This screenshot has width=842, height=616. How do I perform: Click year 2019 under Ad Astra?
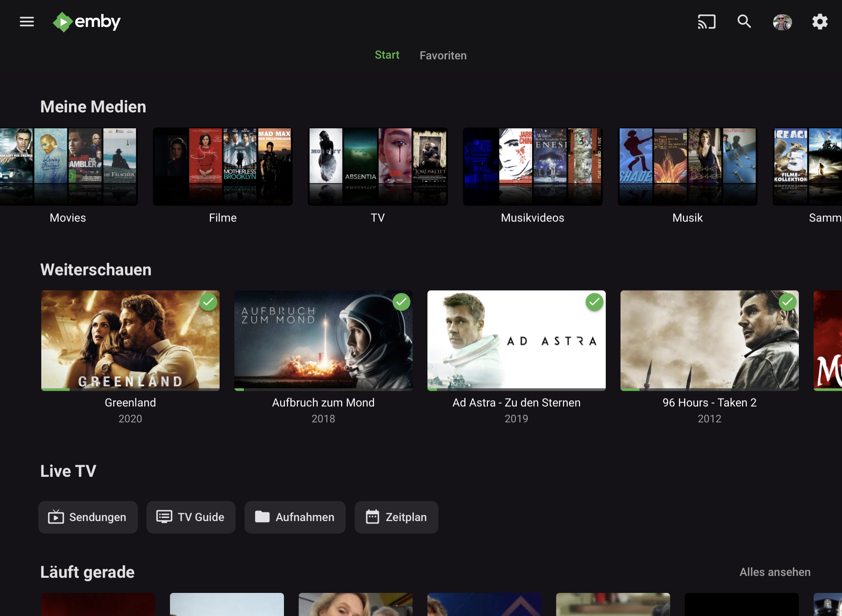(x=516, y=419)
